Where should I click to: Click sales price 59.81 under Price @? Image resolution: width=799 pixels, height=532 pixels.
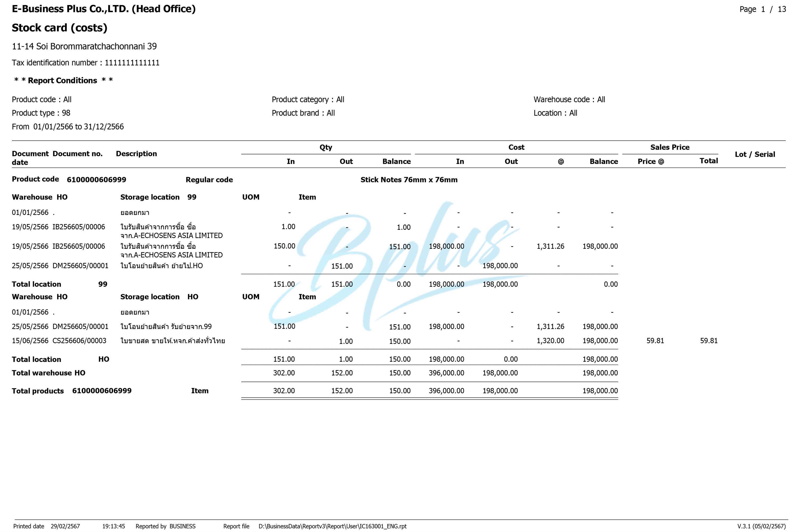655,341
